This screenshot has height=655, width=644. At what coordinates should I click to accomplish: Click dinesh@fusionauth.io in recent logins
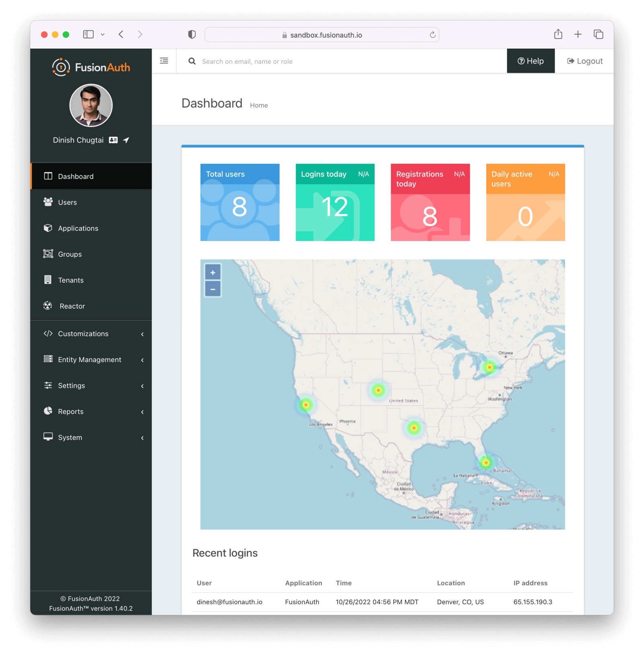point(229,602)
